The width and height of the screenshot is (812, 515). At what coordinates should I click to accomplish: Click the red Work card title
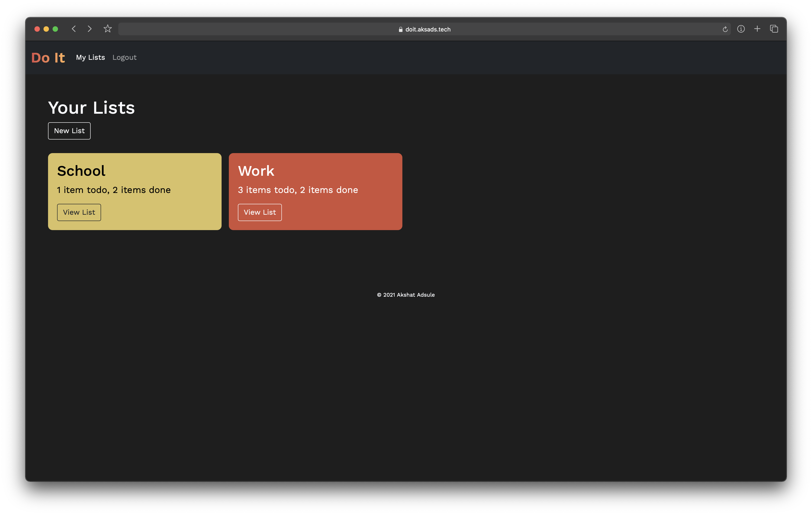(x=256, y=171)
